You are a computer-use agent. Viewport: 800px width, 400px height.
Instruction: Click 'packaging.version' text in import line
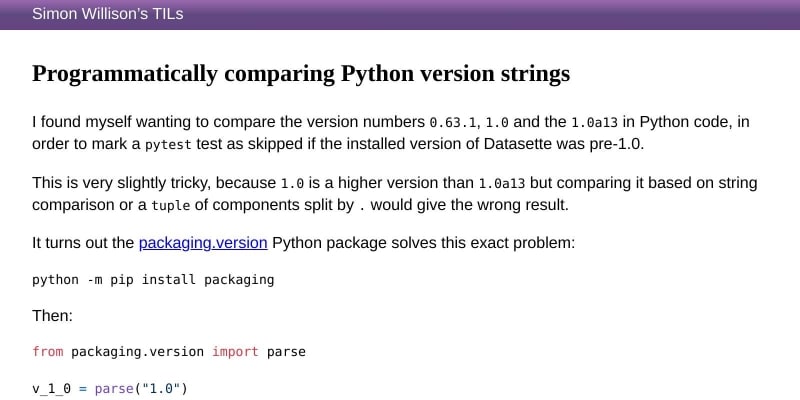[x=137, y=352]
